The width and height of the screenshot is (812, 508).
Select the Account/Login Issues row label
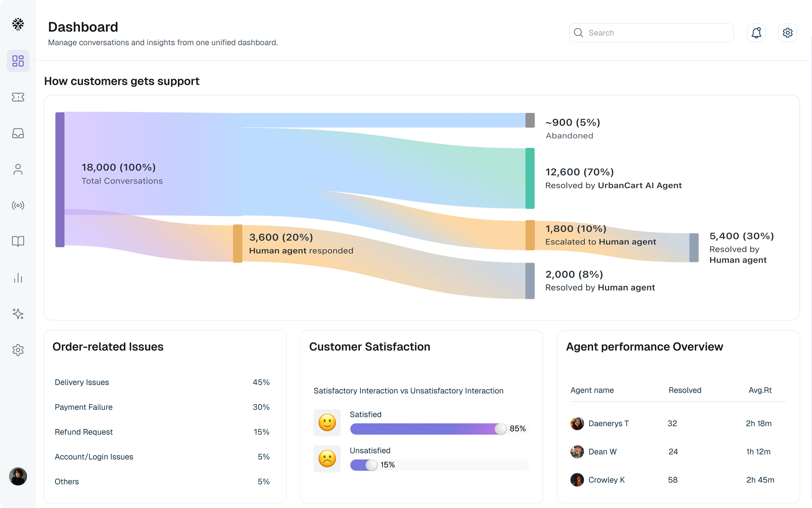click(94, 457)
